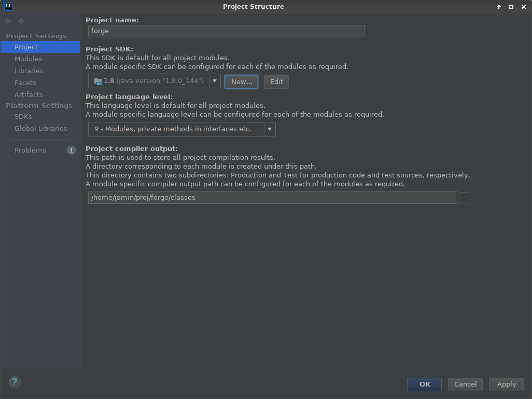Click the maximize window icon

coord(511,7)
